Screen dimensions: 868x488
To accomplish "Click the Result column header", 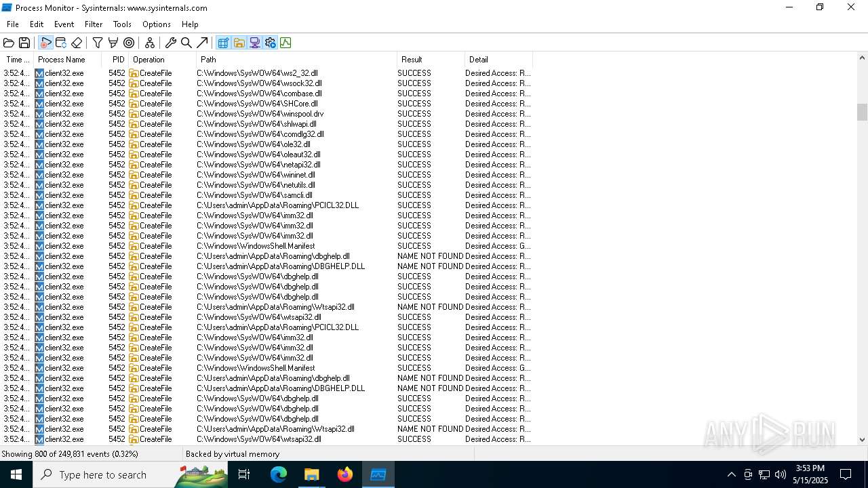I will click(431, 60).
